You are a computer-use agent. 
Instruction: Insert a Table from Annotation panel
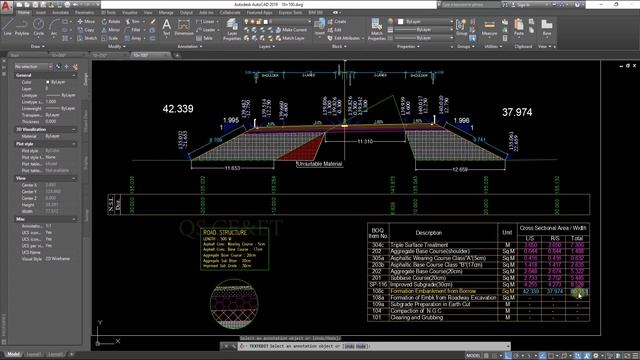(204, 38)
